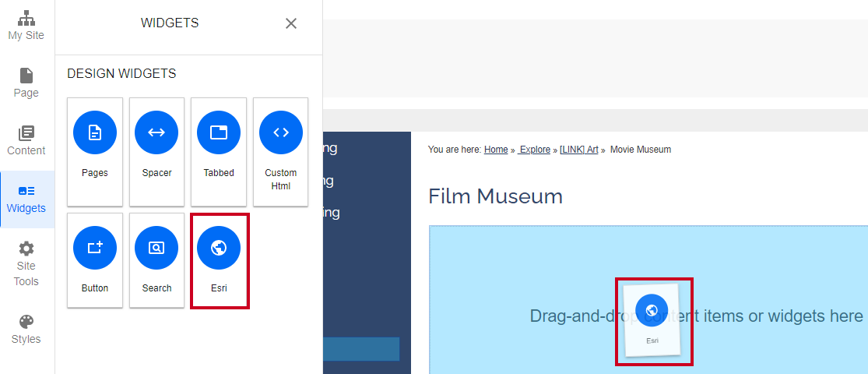The image size is (868, 374).
Task: Select the Custom Html design widget
Action: point(281,152)
